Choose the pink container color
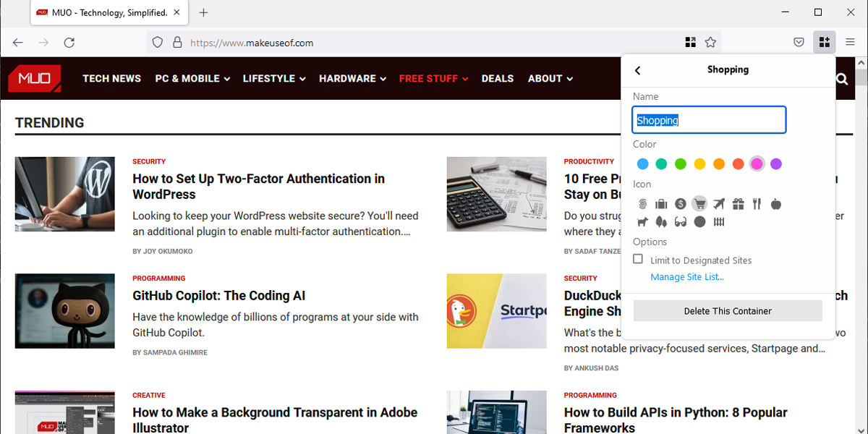This screenshot has width=868, height=434. click(757, 163)
